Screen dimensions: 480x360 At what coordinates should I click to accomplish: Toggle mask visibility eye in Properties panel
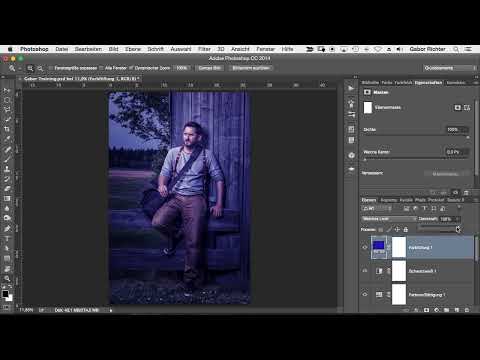[x=455, y=193]
